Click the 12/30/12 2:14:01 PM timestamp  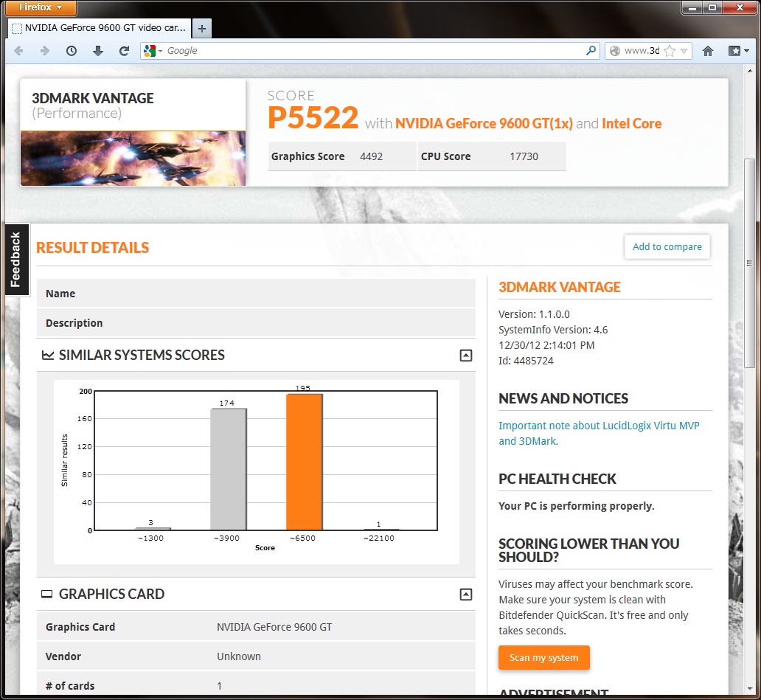click(x=546, y=345)
